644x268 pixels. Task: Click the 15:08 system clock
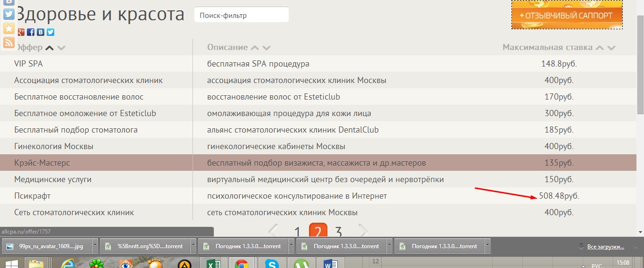(623, 262)
